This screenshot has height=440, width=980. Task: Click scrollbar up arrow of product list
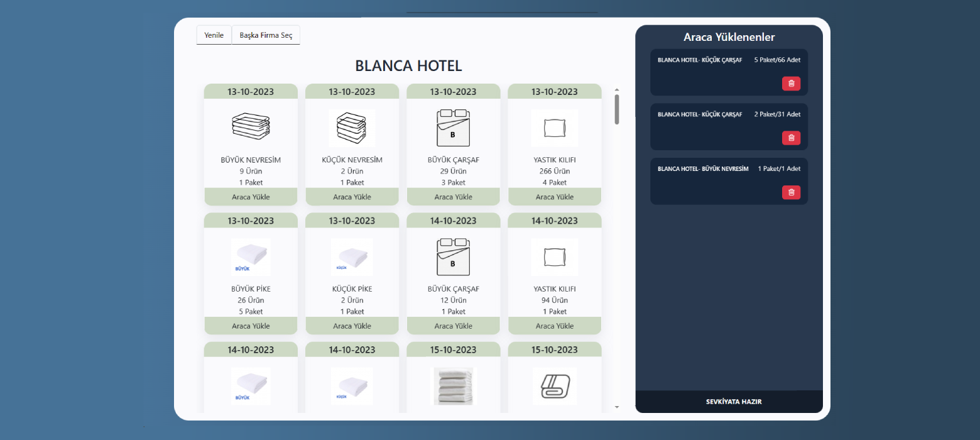point(617,90)
